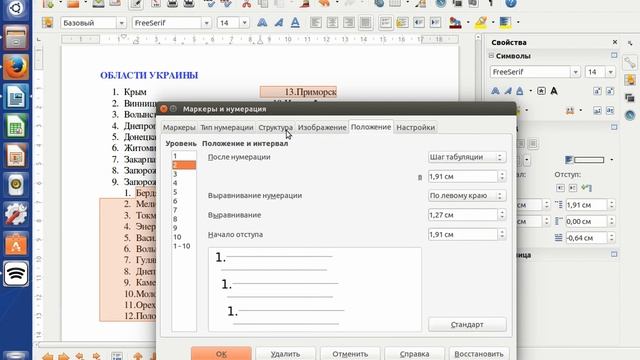640x360 pixels.
Task: Open LibreOffice Help icon in top toolbar
Action: [x=511, y=4]
